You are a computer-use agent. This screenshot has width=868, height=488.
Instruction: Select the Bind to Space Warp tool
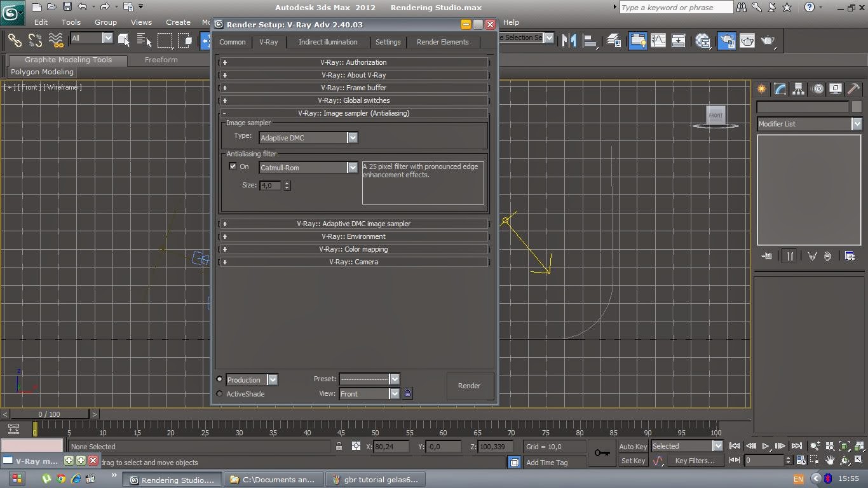point(56,41)
